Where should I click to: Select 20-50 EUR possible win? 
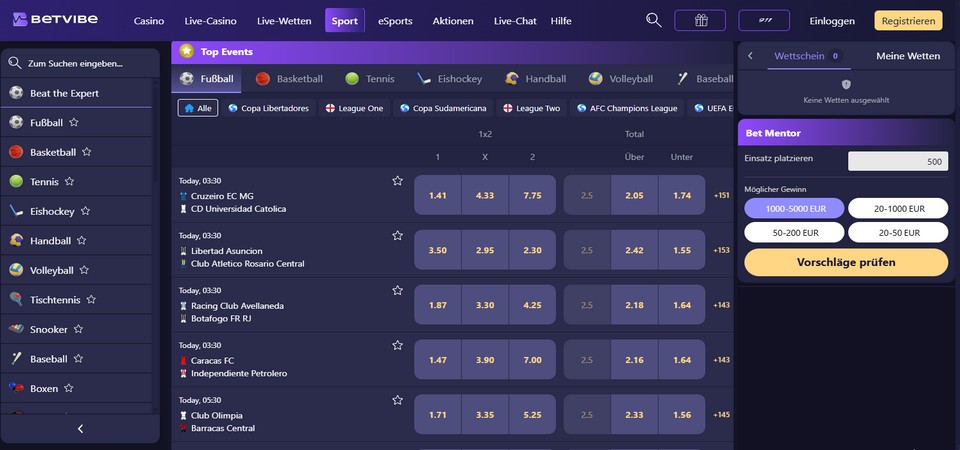click(x=898, y=233)
